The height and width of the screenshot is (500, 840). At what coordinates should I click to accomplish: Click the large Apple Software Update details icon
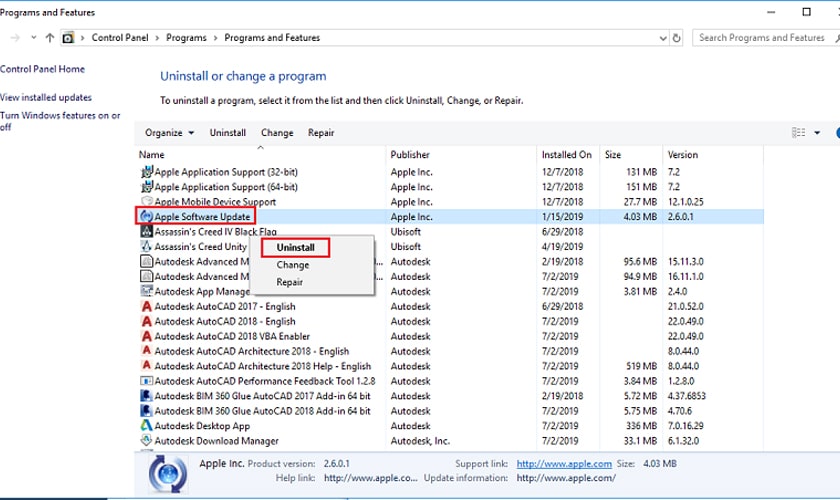pyautogui.click(x=168, y=474)
